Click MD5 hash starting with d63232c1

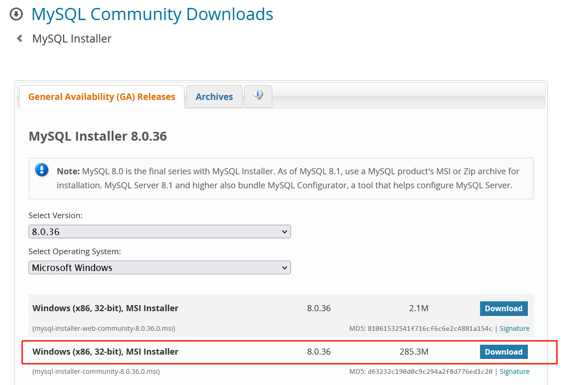coord(430,372)
